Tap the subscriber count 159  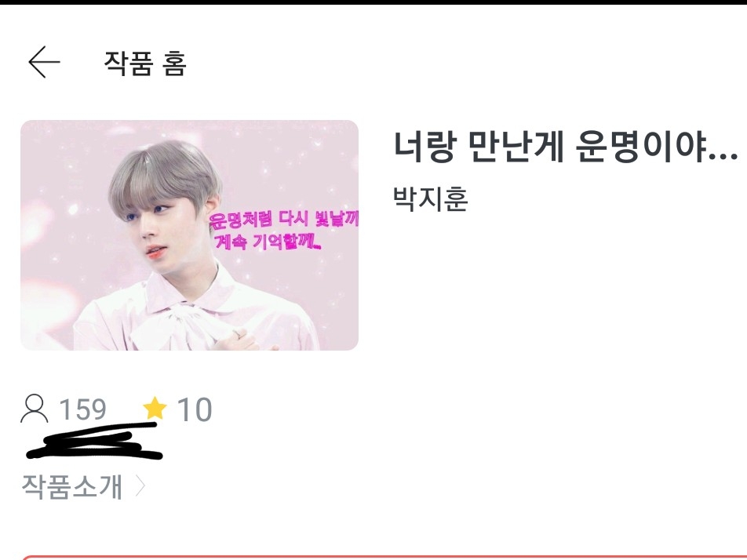[82, 409]
